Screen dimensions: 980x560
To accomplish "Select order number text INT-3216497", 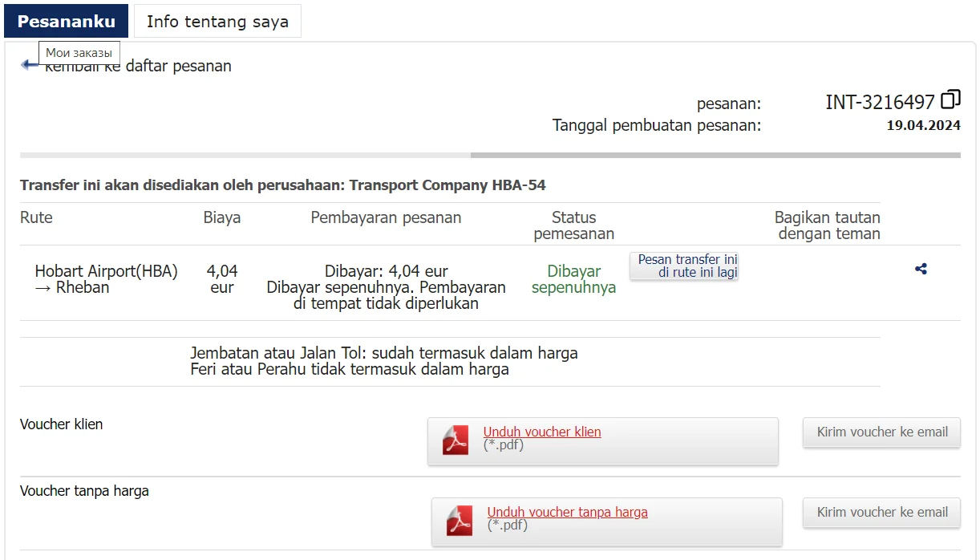I will [880, 102].
